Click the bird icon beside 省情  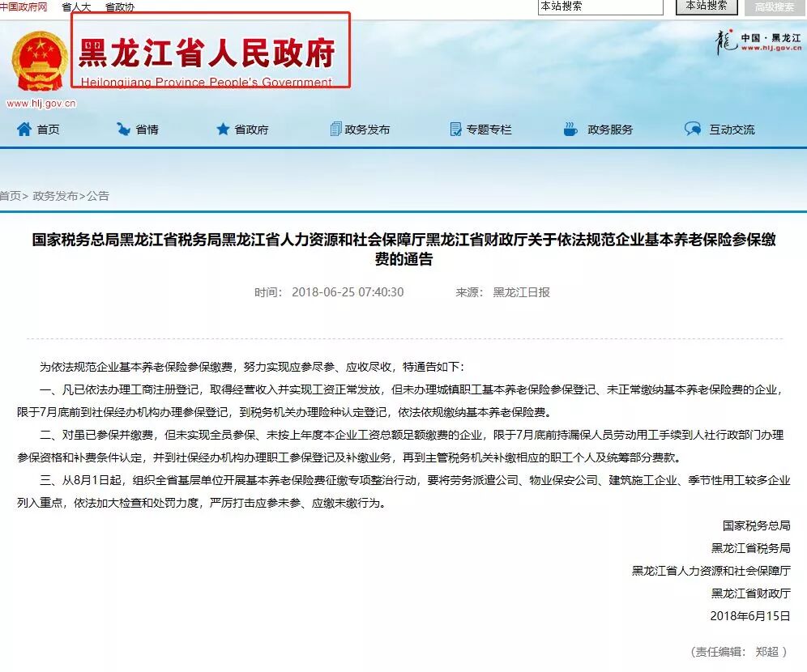pos(123,129)
